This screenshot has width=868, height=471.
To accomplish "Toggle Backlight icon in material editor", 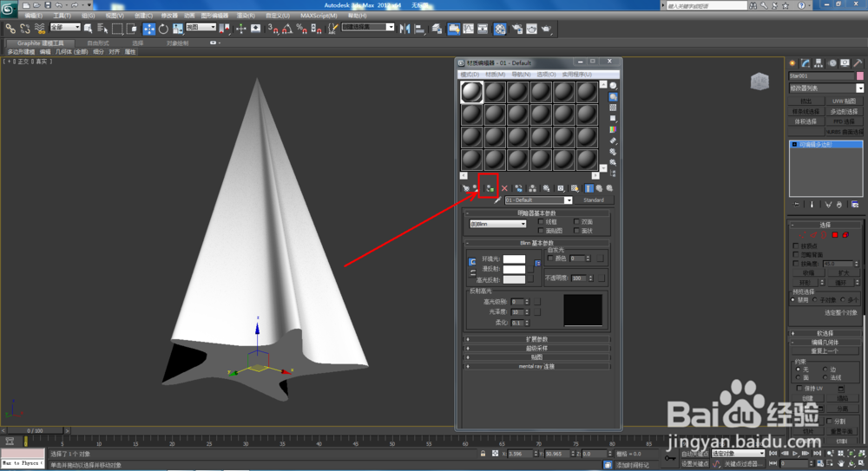I will click(614, 97).
